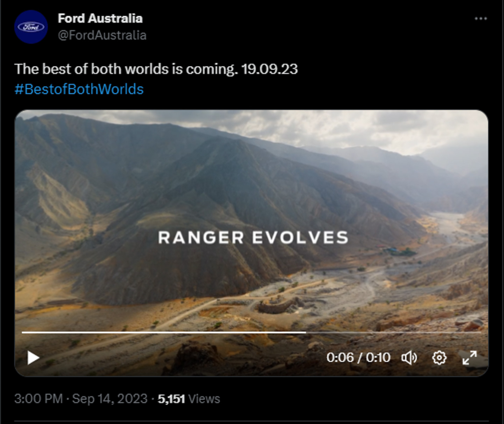This screenshot has width=504, height=424.
Task: Open the tweet's three-dot more menu
Action: coord(481,19)
